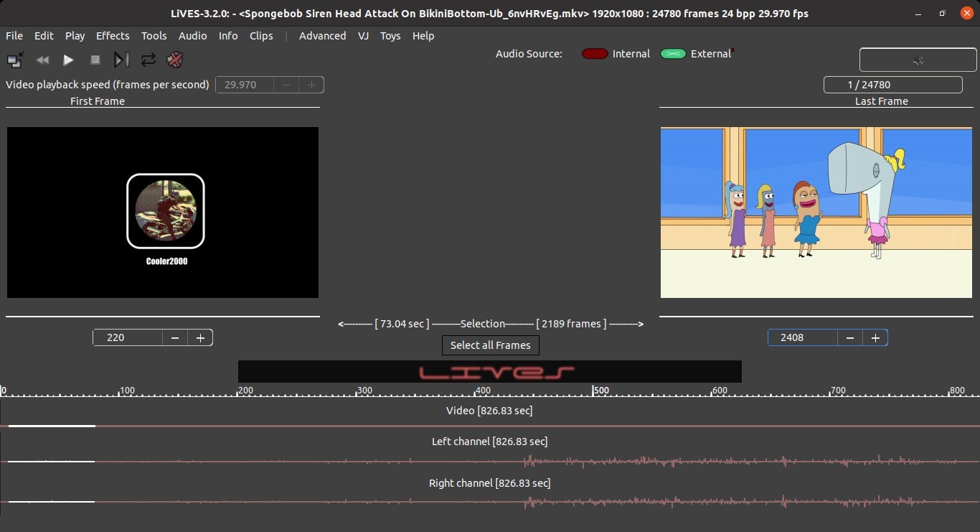980x532 pixels.
Task: Click the 'Video [826.83 sec]' label
Action: (489, 411)
